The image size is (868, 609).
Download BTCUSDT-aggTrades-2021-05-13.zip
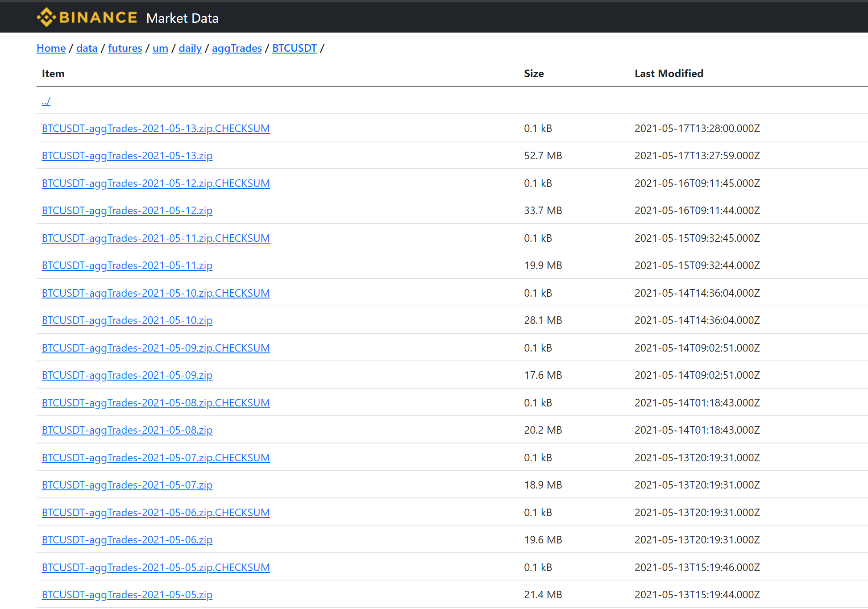click(x=127, y=156)
